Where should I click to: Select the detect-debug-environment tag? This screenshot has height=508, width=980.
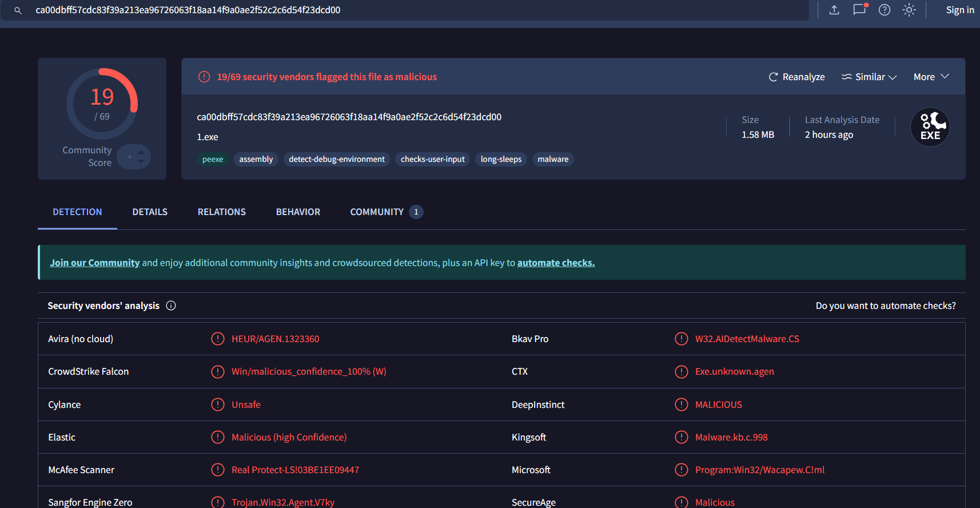[337, 159]
